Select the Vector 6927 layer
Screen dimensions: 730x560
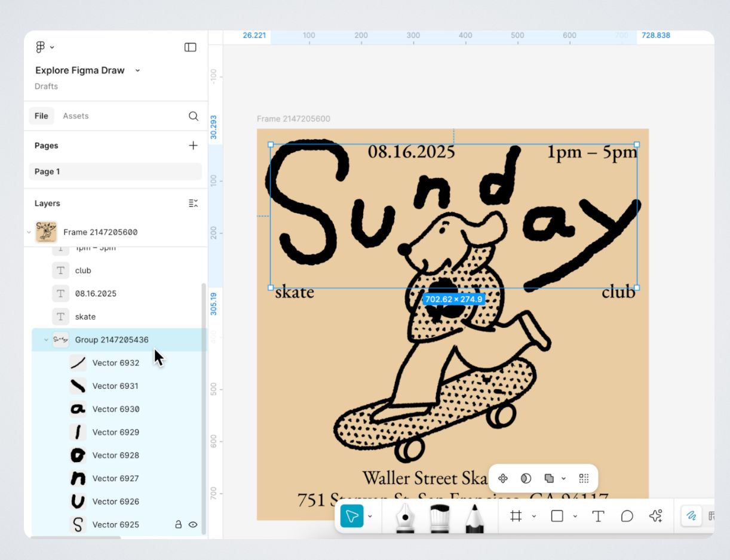pyautogui.click(x=117, y=478)
